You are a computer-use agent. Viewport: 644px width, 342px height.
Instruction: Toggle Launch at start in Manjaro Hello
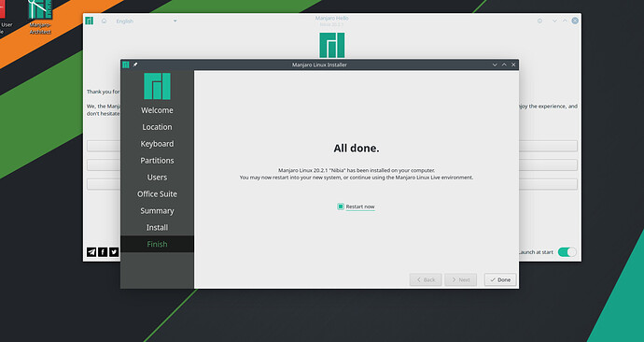[x=567, y=252]
